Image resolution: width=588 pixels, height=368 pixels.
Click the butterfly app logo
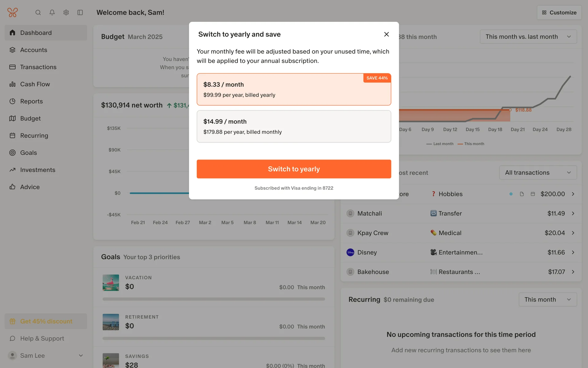point(13,13)
